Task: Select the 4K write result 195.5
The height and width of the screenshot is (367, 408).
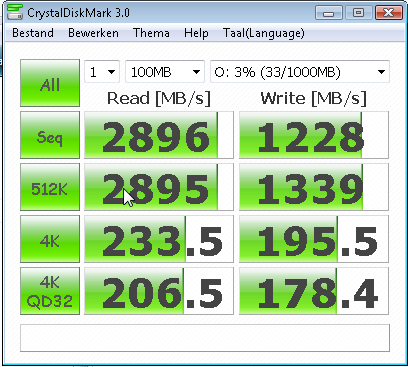Action: click(x=314, y=239)
